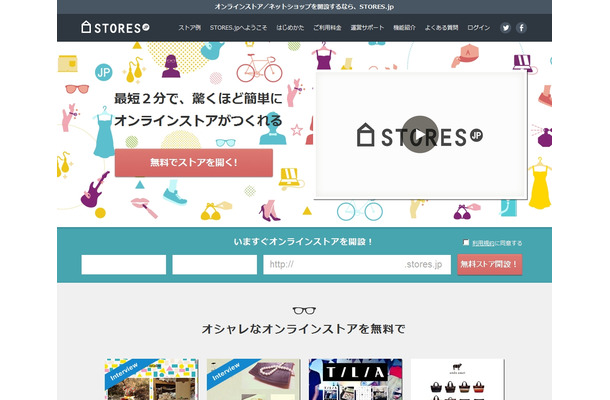The width and height of the screenshot is (610, 400).
Task: Click the second empty signup field
Action: 215,265
